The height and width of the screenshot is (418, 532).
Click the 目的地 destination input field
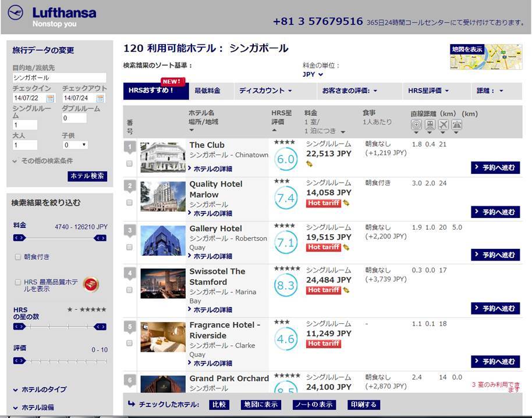coord(59,78)
